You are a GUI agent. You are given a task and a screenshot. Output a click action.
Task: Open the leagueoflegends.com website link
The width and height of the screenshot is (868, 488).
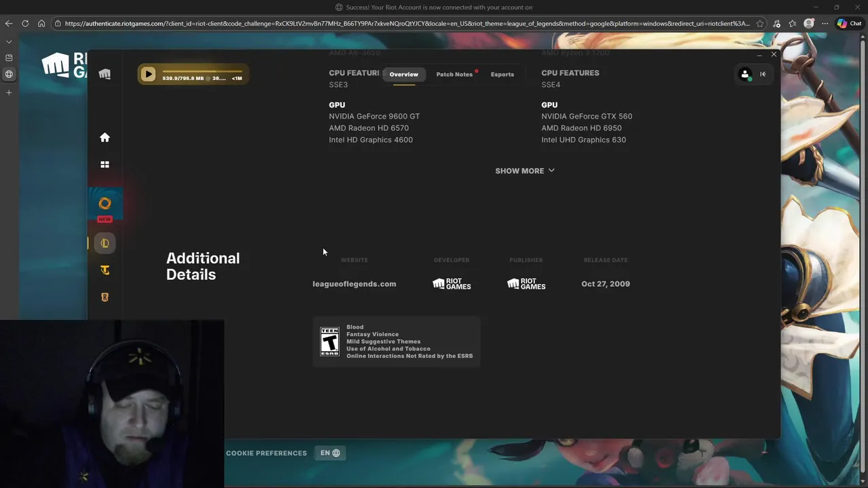coord(354,284)
